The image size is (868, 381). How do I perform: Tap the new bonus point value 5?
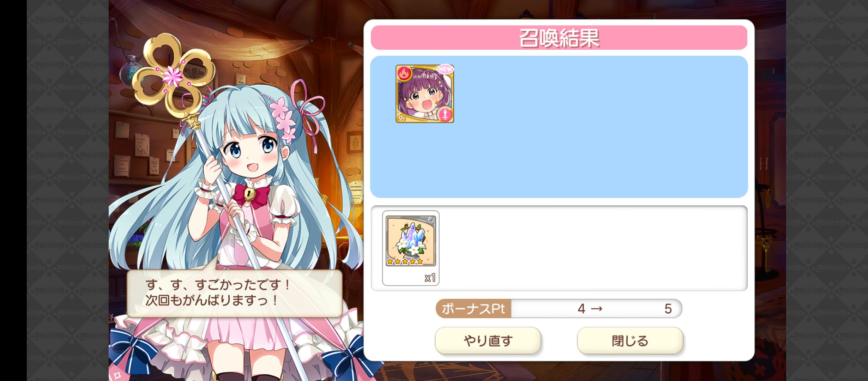(x=668, y=309)
